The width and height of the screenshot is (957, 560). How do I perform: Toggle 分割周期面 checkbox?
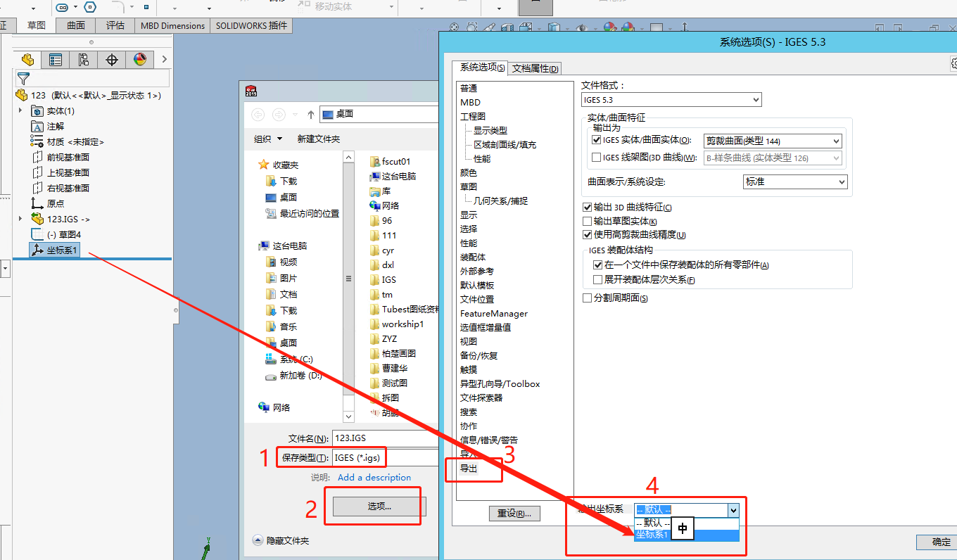(588, 298)
